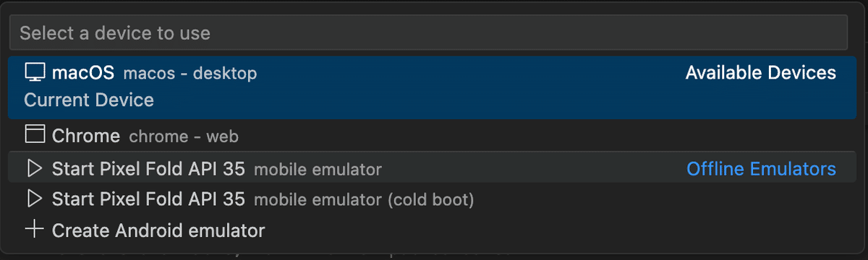Click the 'macOS' name text
The image size is (868, 260).
tap(83, 73)
